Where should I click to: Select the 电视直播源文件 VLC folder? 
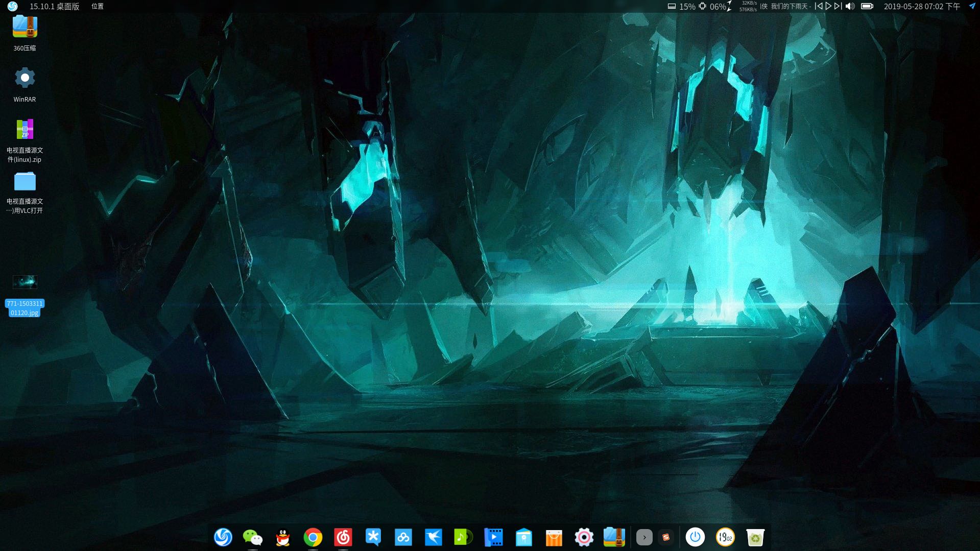pyautogui.click(x=25, y=193)
